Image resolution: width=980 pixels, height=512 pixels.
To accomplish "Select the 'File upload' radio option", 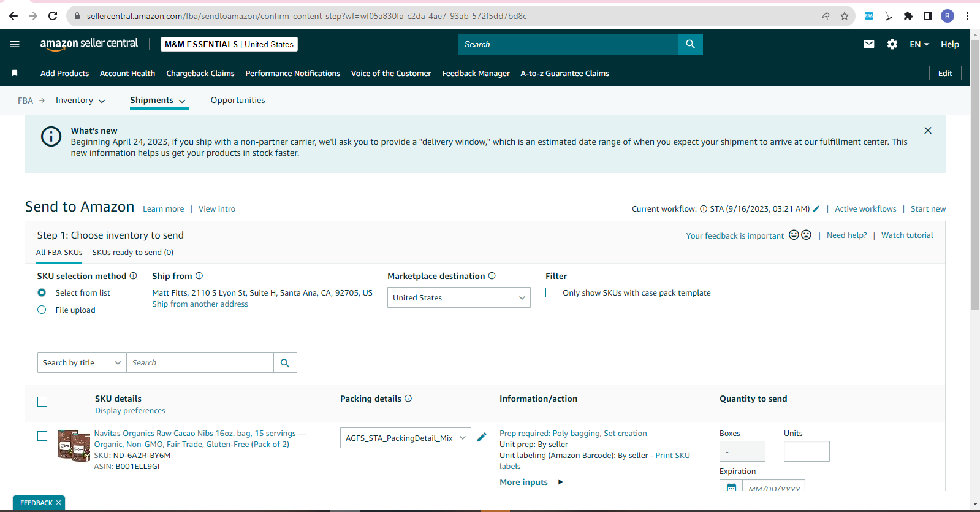I will pyautogui.click(x=42, y=310).
